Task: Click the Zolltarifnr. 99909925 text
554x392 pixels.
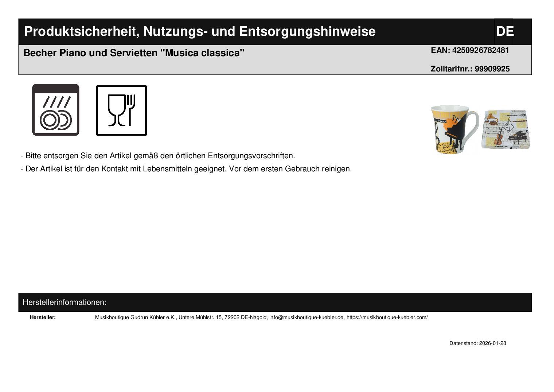Action: [470, 69]
